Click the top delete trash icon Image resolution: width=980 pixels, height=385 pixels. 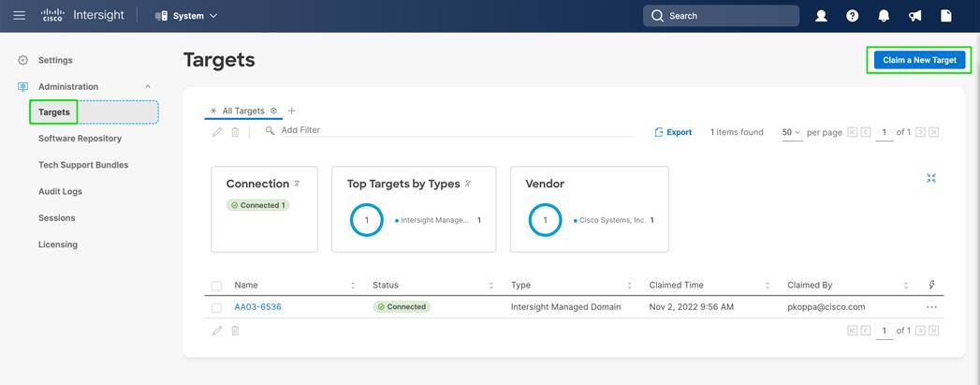tap(235, 132)
